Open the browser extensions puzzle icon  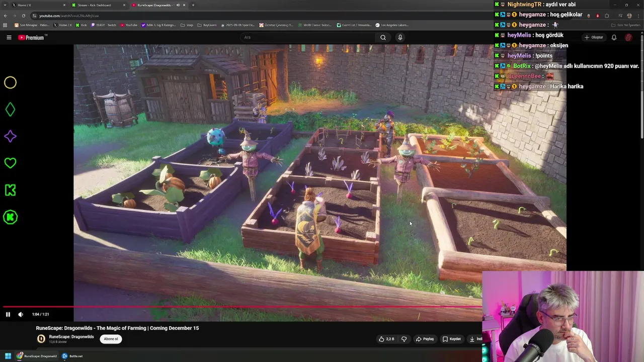click(x=607, y=16)
